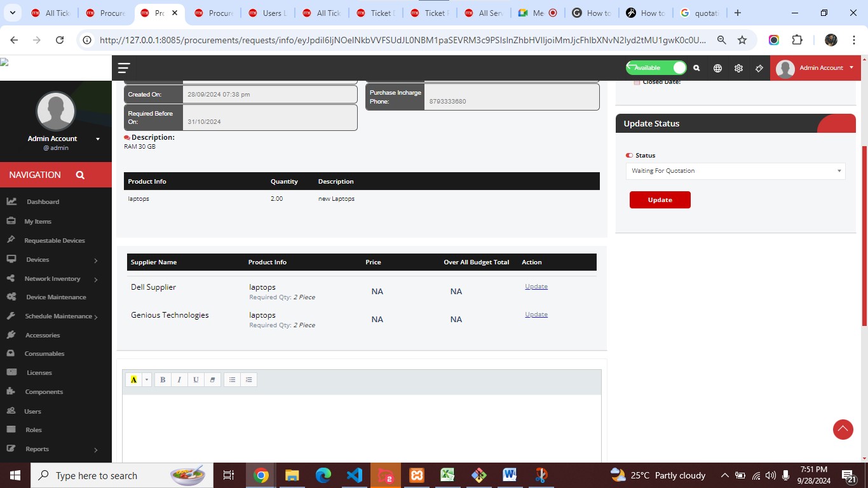Switch to the Users List browser tab
Screen dimensions: 868x488
(x=267, y=13)
